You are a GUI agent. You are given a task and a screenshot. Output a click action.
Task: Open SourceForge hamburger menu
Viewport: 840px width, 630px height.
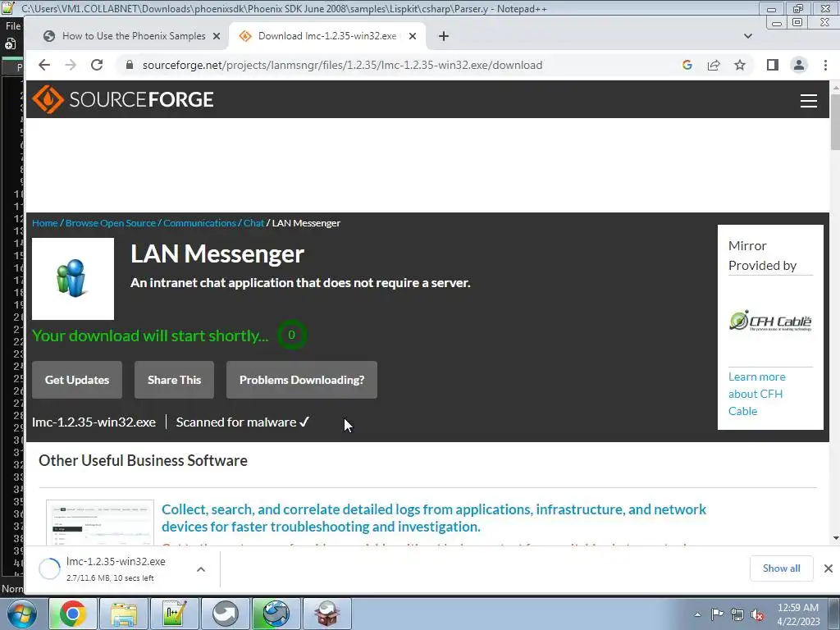pyautogui.click(x=808, y=100)
